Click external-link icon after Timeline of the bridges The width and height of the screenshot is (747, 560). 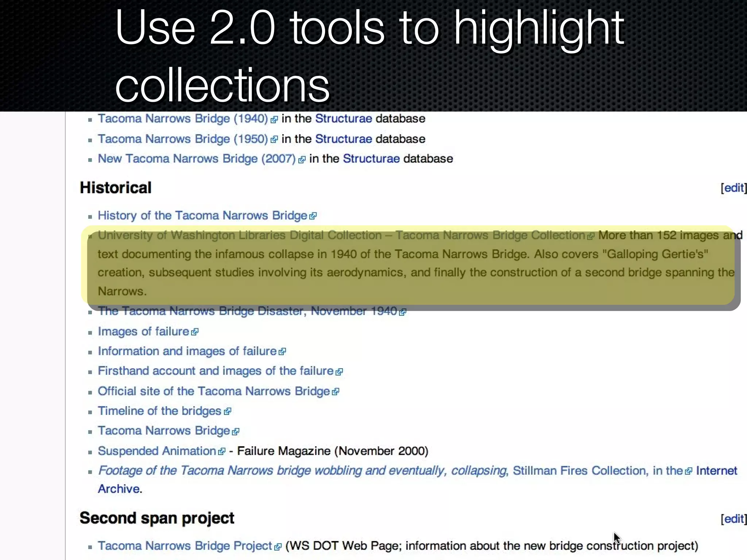pyautogui.click(x=227, y=412)
